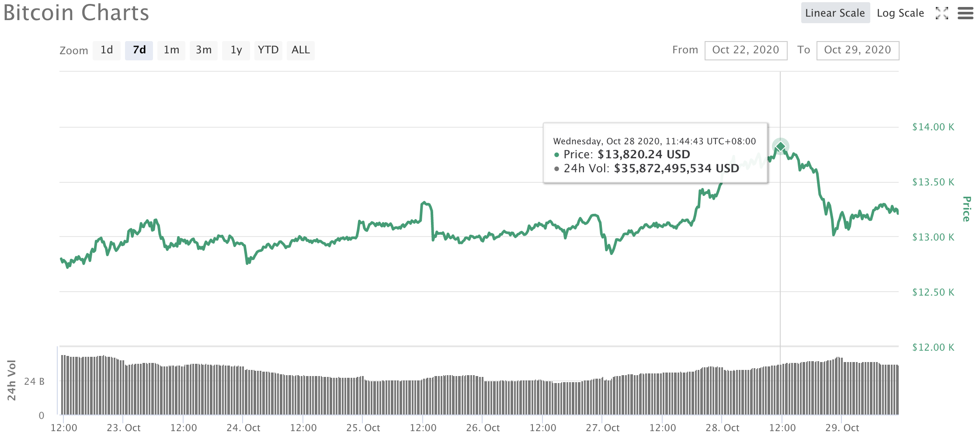Click the tooltip price $13,820.24 USD
980x446 pixels.
(x=644, y=154)
